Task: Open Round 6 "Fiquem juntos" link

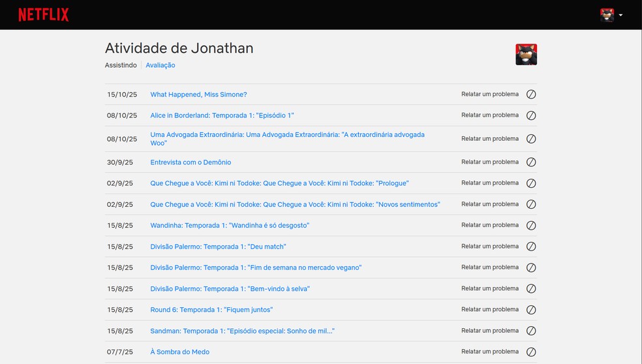Action: pyautogui.click(x=211, y=310)
